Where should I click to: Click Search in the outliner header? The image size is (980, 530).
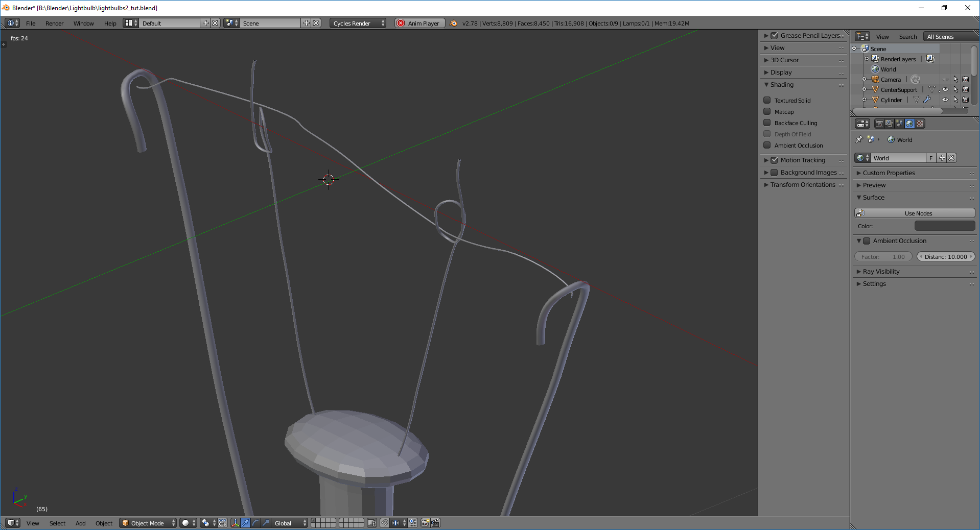coord(907,36)
